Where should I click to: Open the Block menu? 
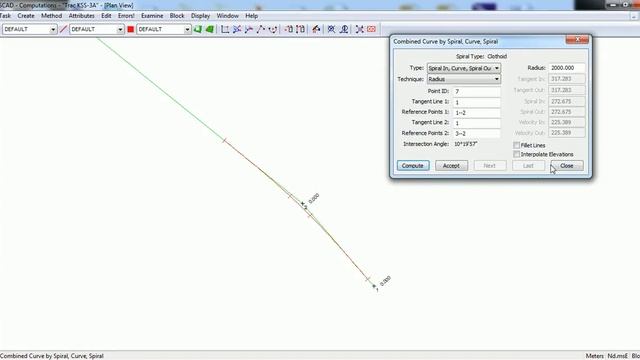click(177, 16)
